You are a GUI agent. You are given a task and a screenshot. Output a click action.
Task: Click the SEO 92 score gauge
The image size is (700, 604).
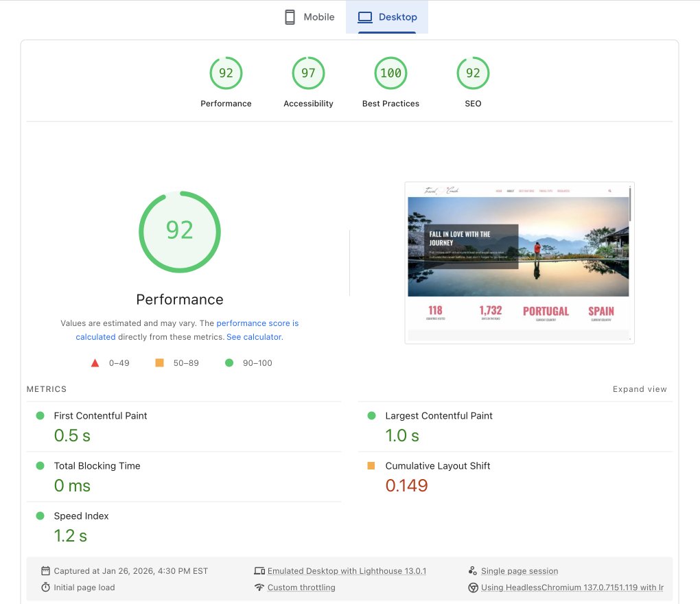tap(473, 73)
